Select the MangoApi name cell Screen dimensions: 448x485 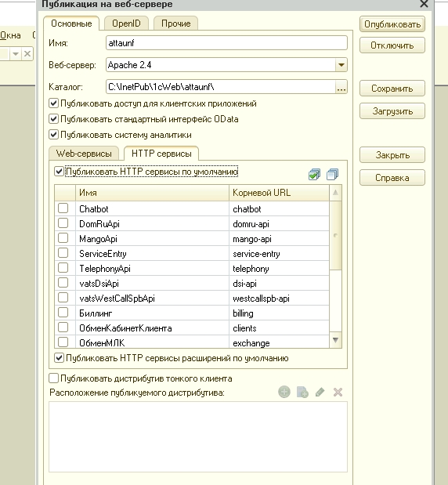click(153, 238)
